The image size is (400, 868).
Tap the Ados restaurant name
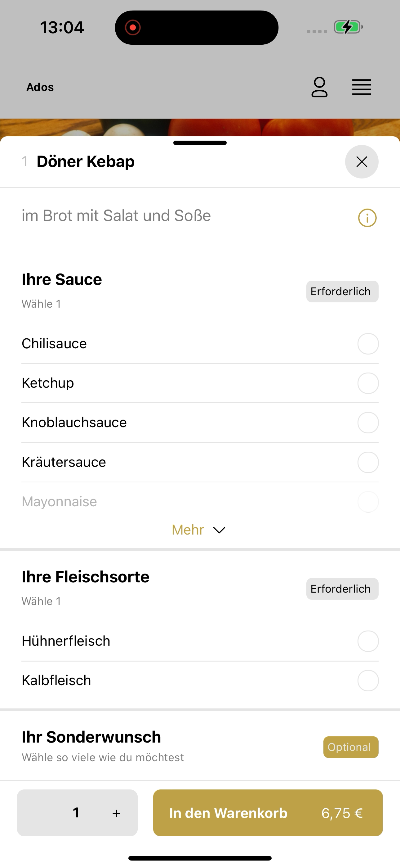coord(40,87)
